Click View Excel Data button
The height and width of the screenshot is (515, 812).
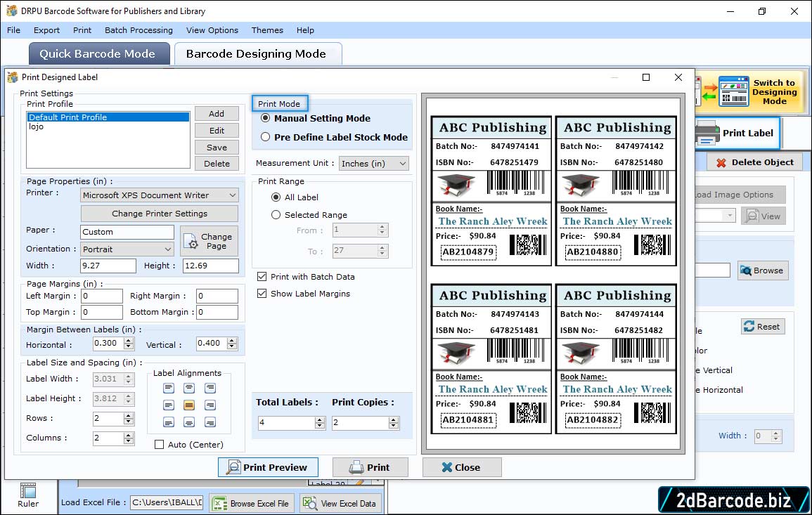[x=340, y=504]
